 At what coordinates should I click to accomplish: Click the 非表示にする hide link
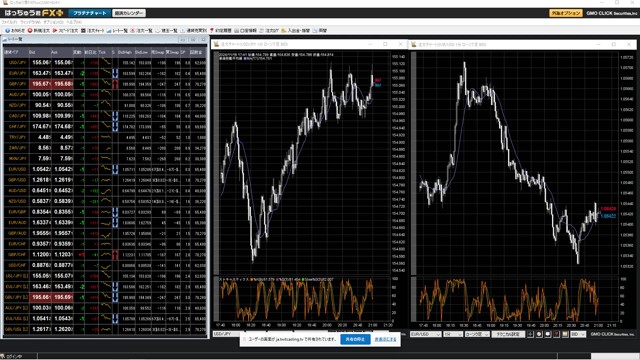(385, 339)
